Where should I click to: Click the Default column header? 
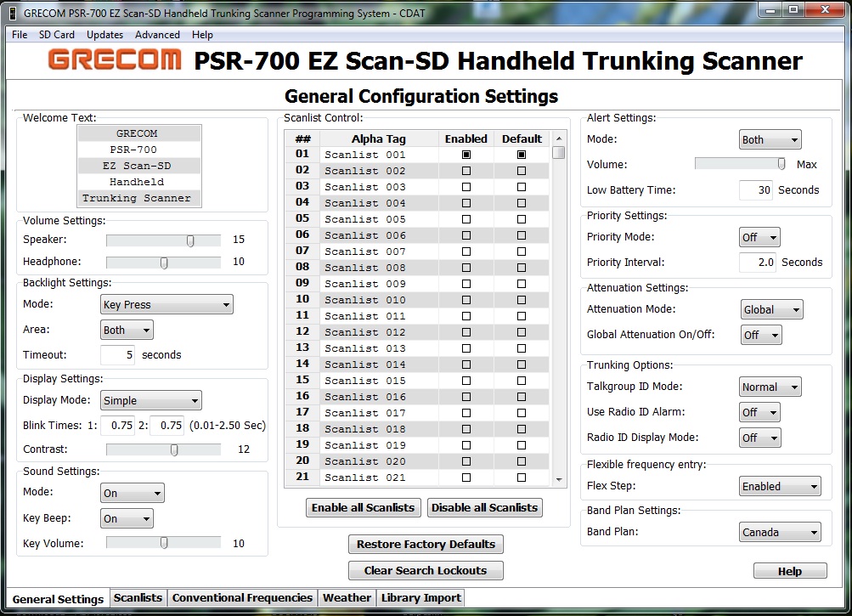pyautogui.click(x=522, y=138)
